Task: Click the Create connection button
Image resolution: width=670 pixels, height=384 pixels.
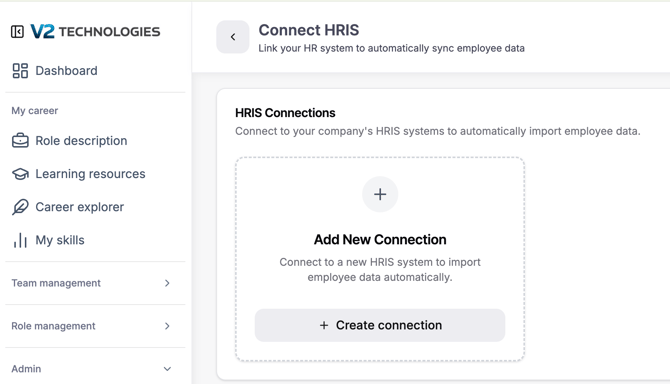Action: (380, 325)
